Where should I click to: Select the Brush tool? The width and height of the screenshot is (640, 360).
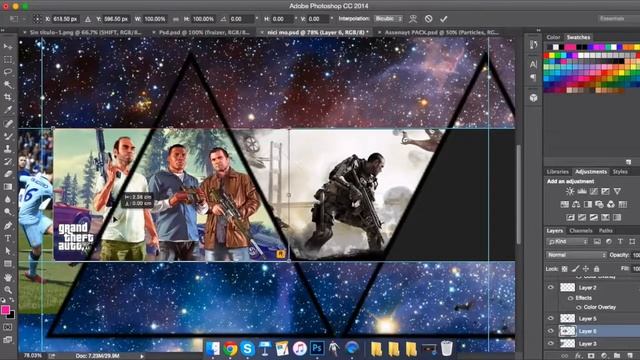point(8,136)
